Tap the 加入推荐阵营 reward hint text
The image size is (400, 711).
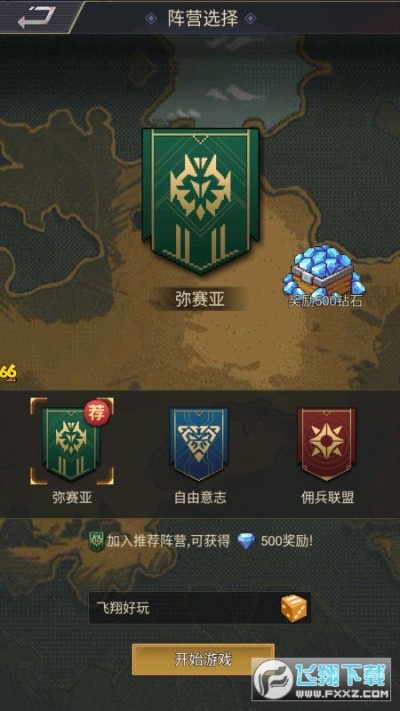[169, 541]
